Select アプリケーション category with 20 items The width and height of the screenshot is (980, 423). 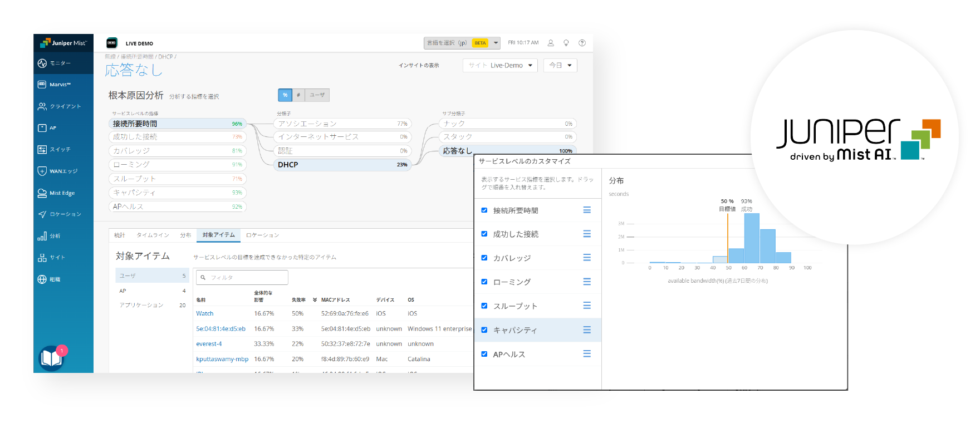click(153, 305)
